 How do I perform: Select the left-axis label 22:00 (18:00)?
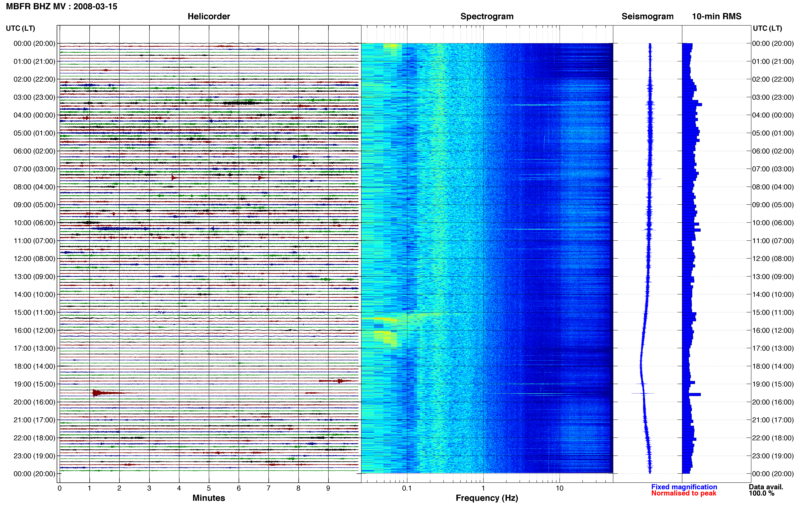[34, 438]
